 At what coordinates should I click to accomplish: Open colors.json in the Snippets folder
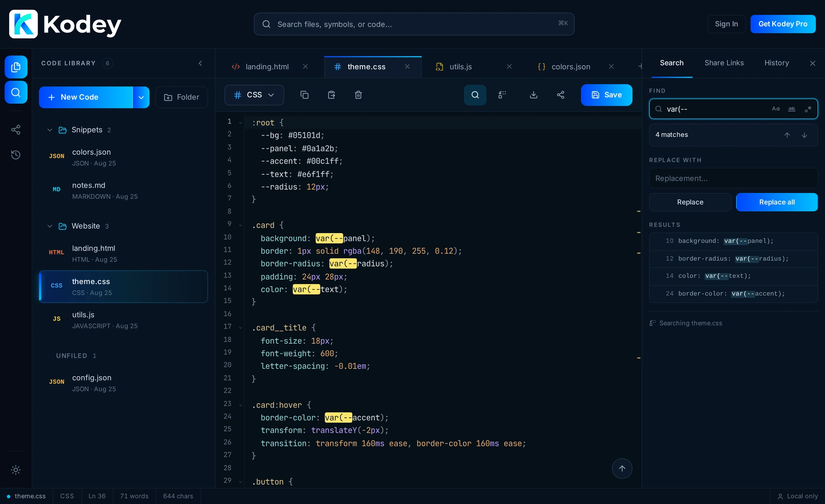coord(123,158)
